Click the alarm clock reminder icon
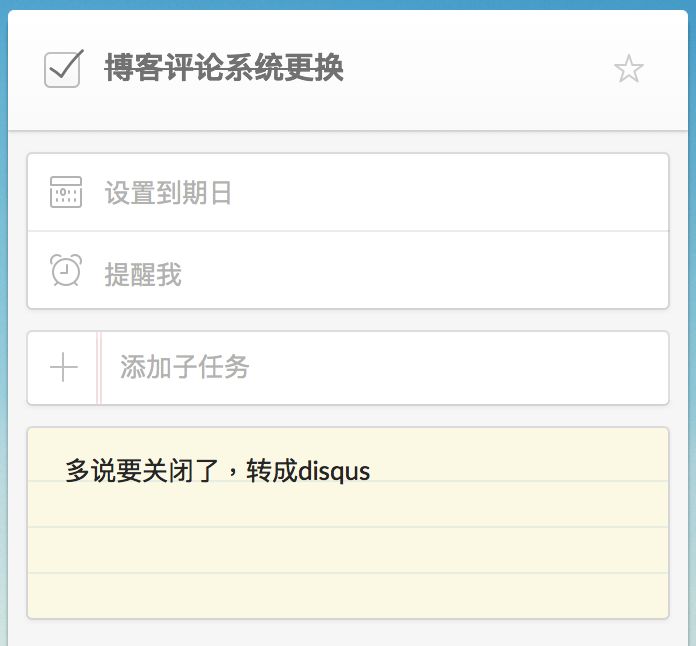The image size is (696, 646). [x=66, y=270]
